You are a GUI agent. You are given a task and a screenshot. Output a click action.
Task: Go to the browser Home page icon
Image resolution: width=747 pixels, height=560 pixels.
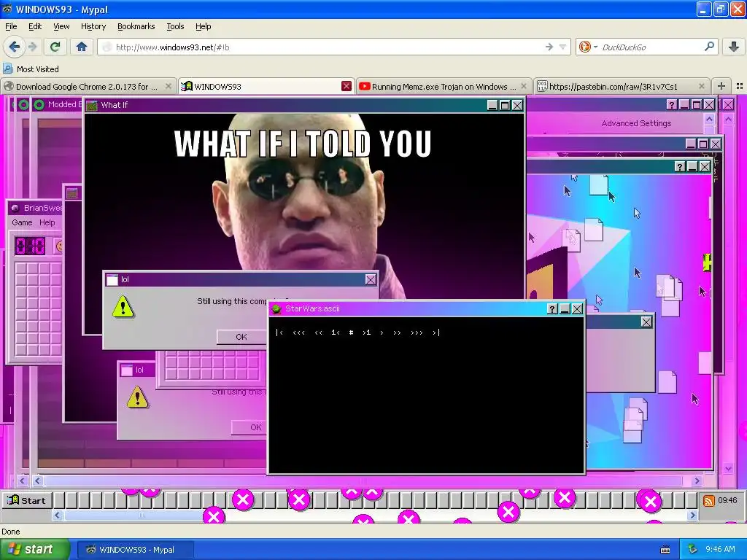click(x=82, y=47)
